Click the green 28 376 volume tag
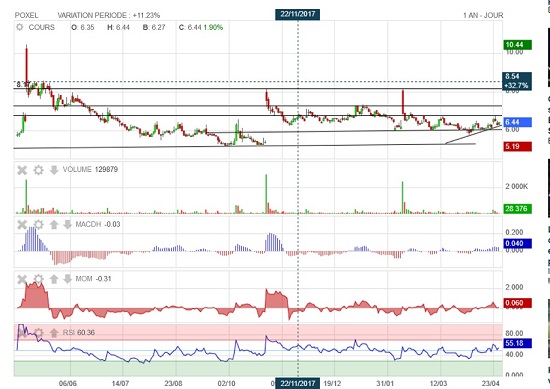550x389 pixels. [518, 209]
